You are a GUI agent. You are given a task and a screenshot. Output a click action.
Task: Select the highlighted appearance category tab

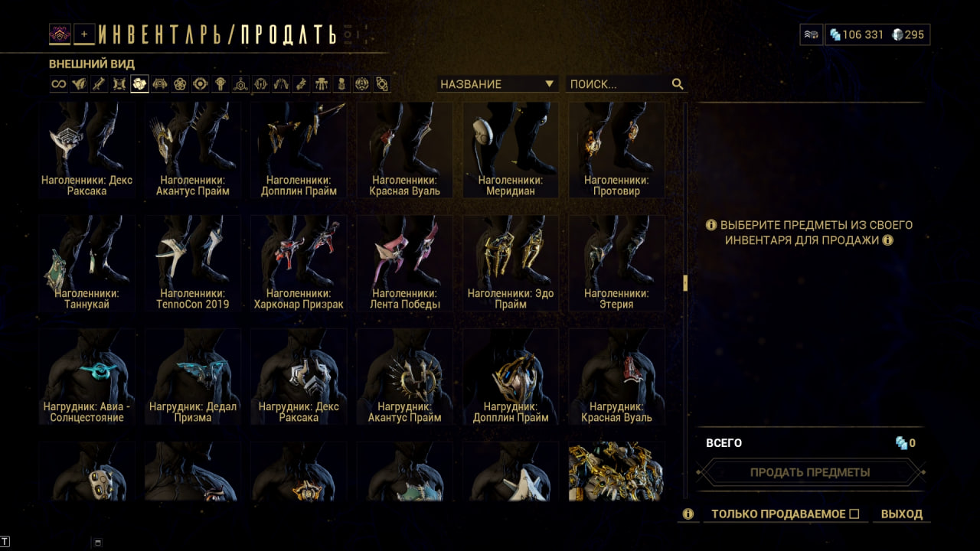[139, 84]
